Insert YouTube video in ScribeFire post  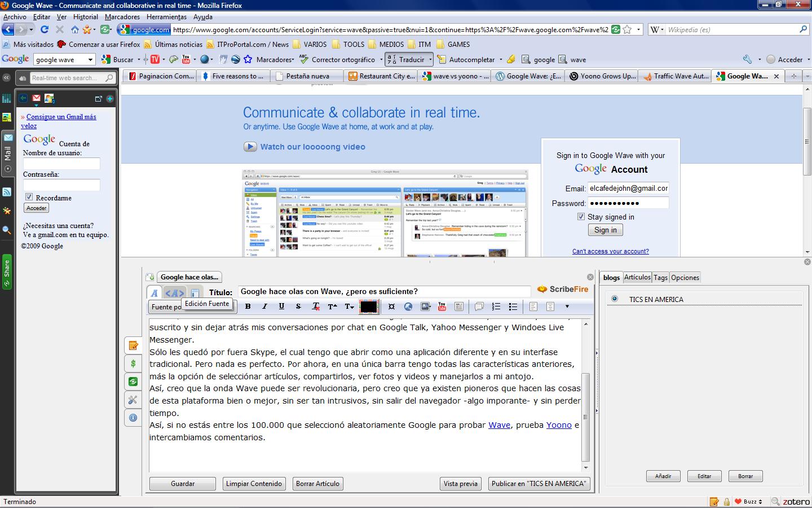[442, 306]
